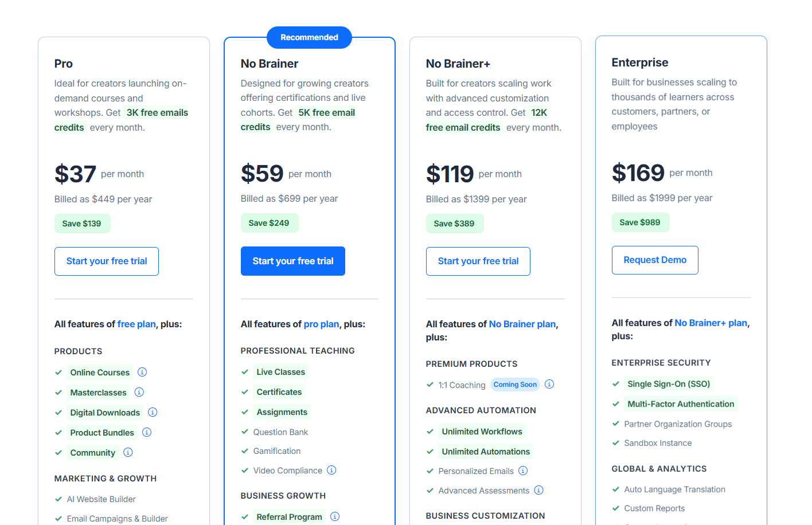Start free trial for No Brainer plan

pos(292,261)
